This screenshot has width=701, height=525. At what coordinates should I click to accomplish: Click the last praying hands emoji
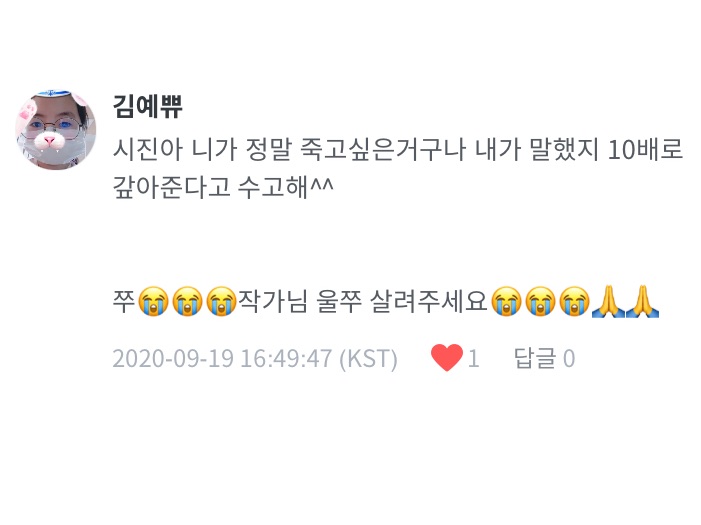[x=643, y=301]
